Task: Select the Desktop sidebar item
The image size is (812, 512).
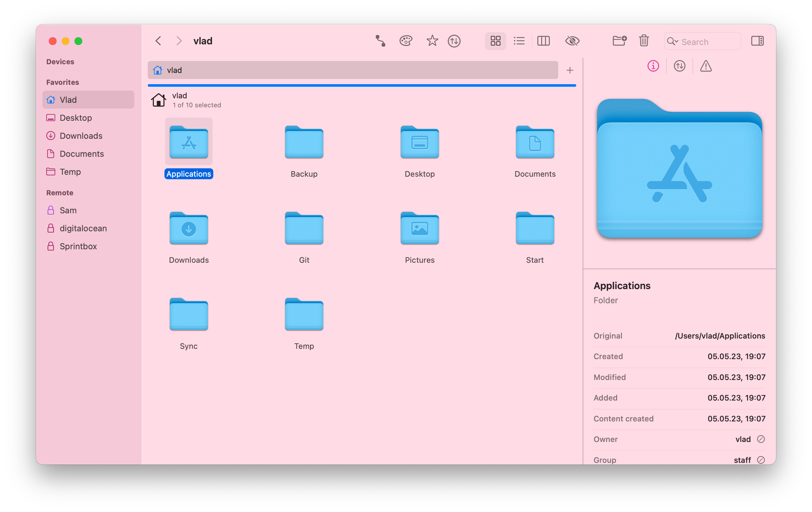Action: 75,117
